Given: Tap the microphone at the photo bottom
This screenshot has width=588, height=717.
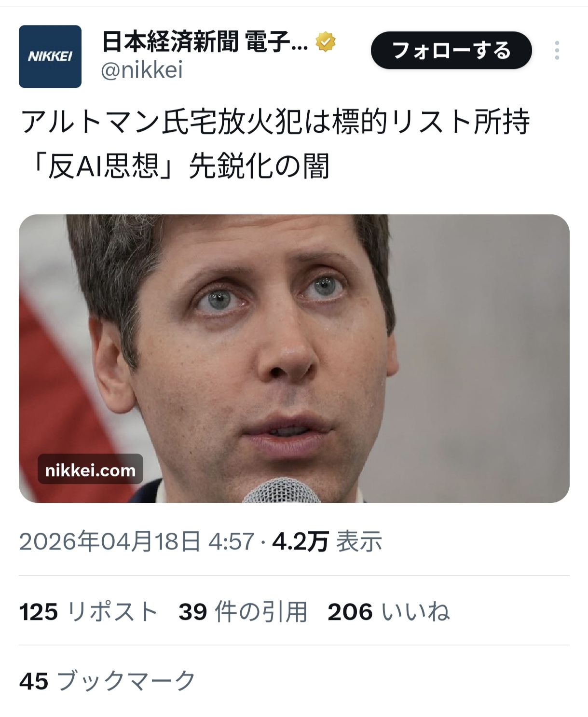Looking at the screenshot, I should (281, 491).
